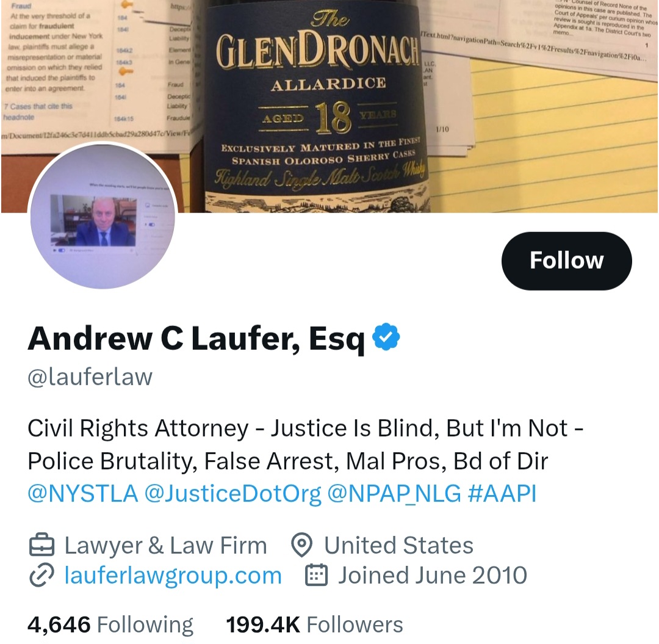This screenshot has width=659, height=644.
Task: Open the GlenDronach whisky banner image
Action: click(x=329, y=106)
